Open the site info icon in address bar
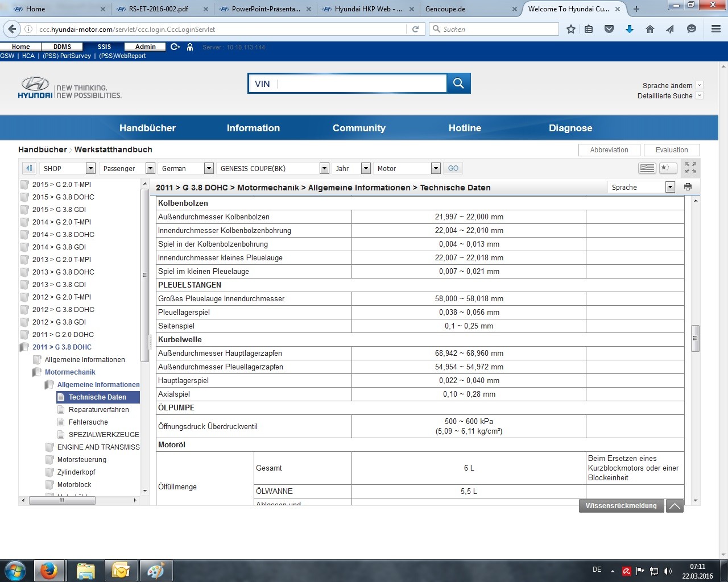 coord(28,29)
